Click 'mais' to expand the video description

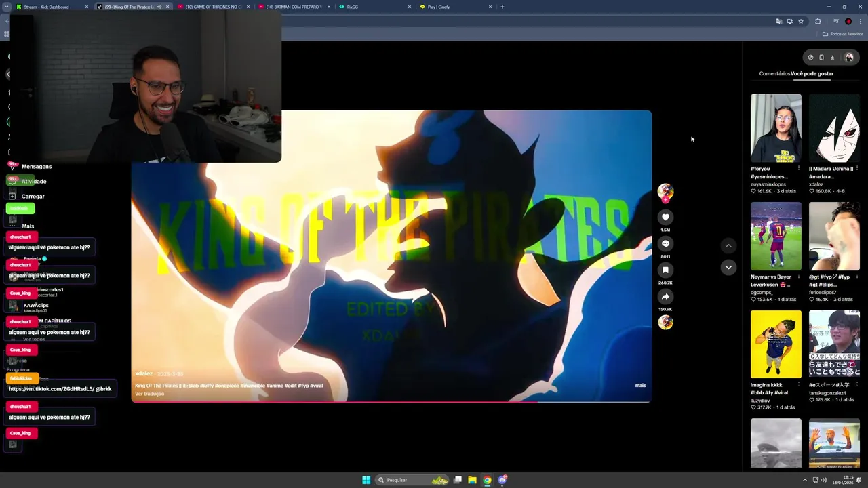click(640, 385)
